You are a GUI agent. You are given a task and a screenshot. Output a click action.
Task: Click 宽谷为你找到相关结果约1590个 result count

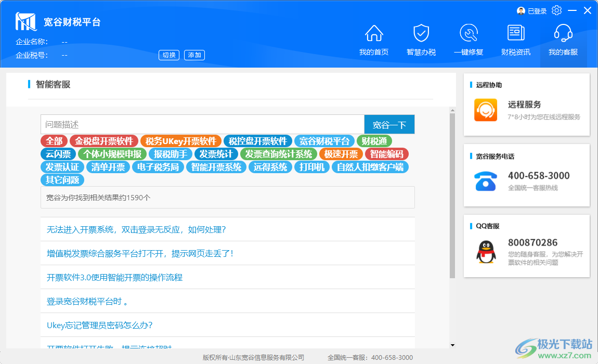click(98, 198)
